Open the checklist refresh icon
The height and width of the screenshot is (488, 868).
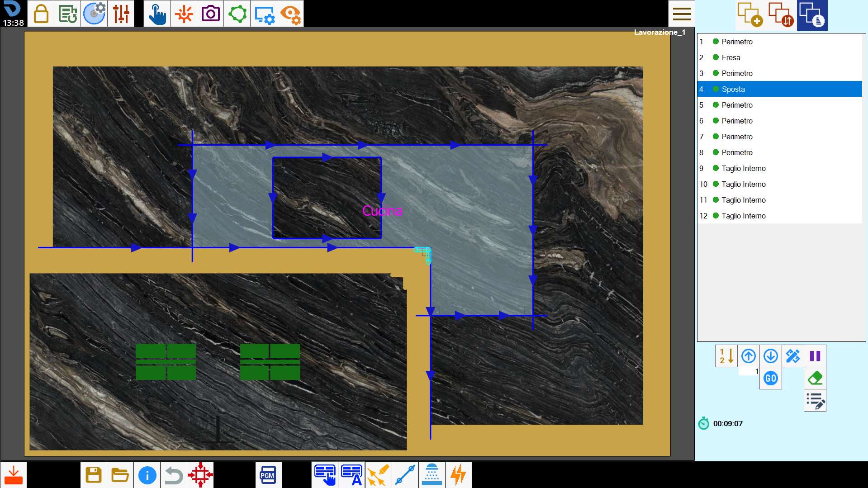pyautogui.click(x=67, y=14)
